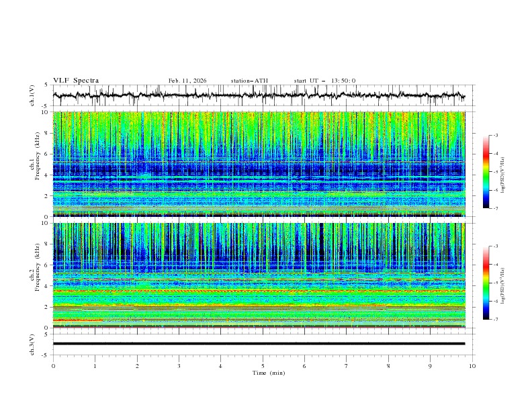Click the ch.1 voltage waveform trace
532x411 pixels.
click(259, 95)
